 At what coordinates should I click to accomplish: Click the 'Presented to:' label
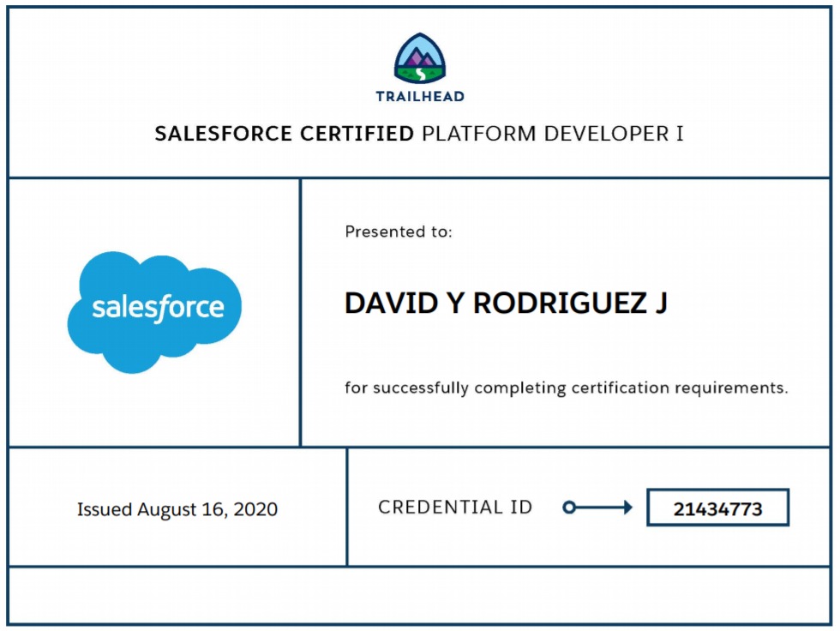pos(399,231)
